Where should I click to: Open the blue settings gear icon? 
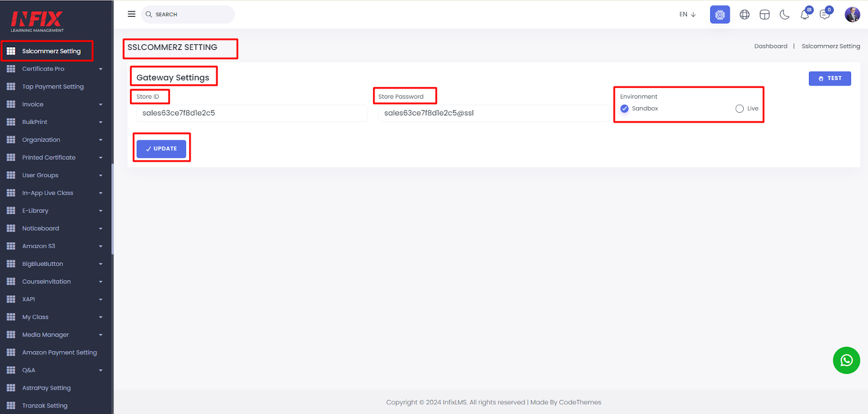tap(720, 15)
